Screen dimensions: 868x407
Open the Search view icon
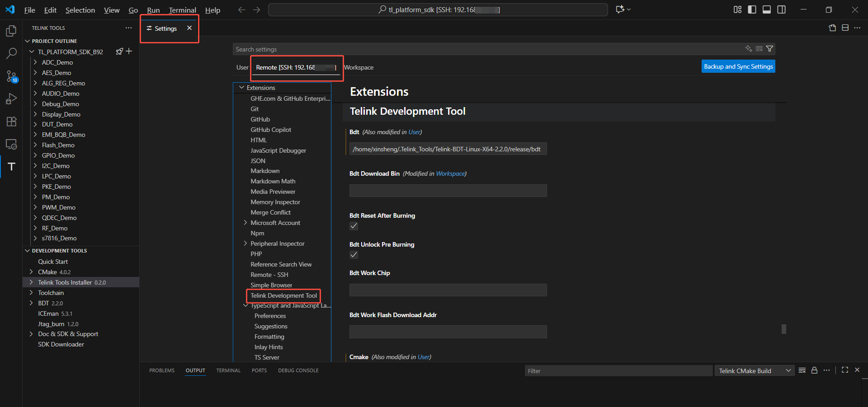pos(11,53)
